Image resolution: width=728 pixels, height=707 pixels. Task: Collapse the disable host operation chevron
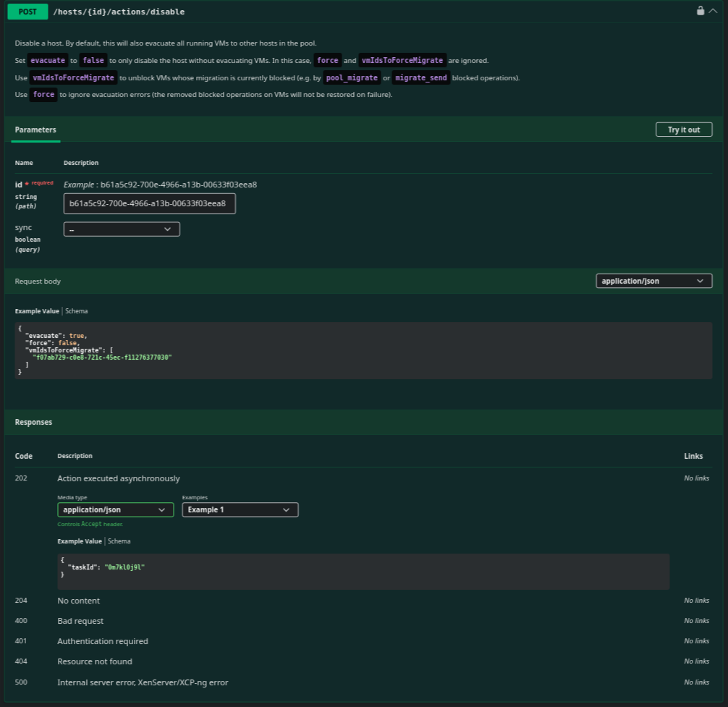click(x=712, y=11)
